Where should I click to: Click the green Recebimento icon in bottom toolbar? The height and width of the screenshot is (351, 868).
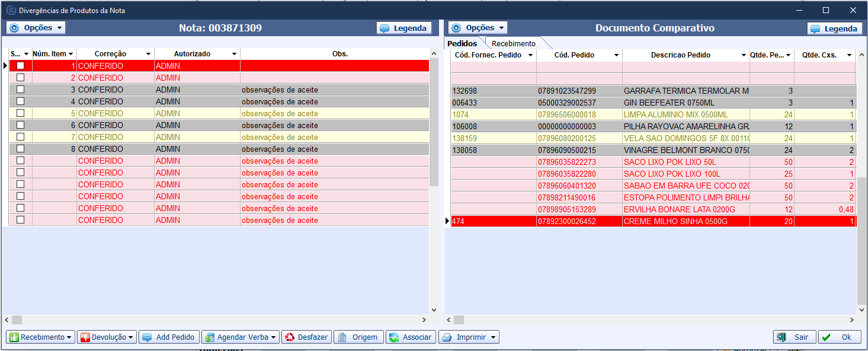[14, 337]
